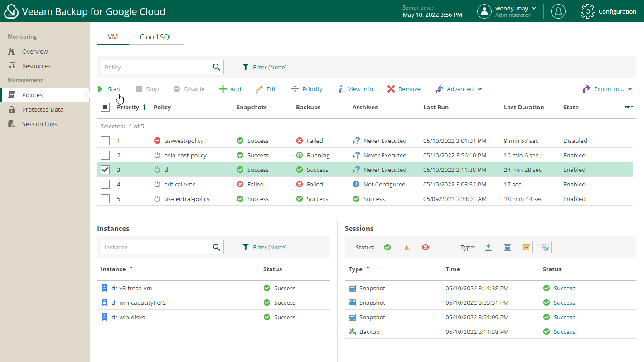Toggle the select-all policies checkbox
This screenshot has width=644, height=362.
click(x=105, y=107)
